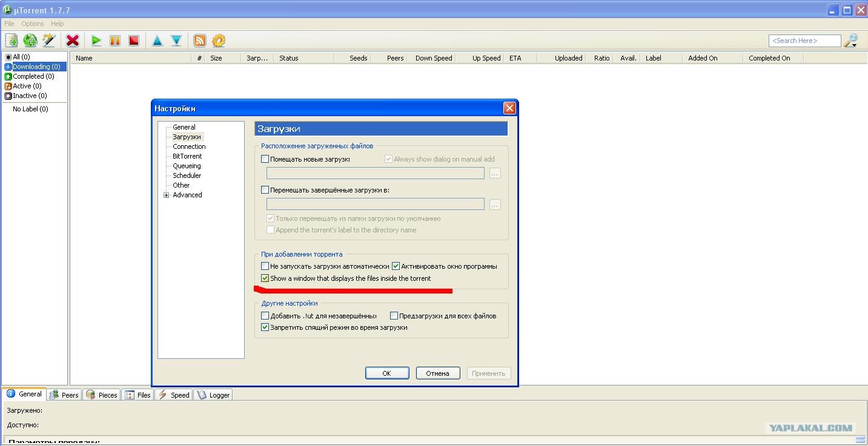Toggle Активировать окно программы checkbox

[x=396, y=266]
